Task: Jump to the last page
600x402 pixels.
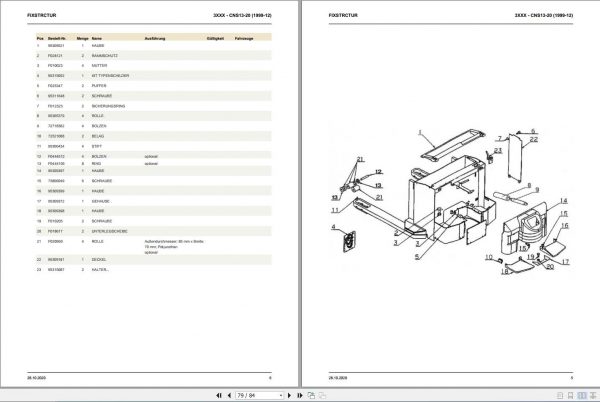Action: tap(300, 395)
